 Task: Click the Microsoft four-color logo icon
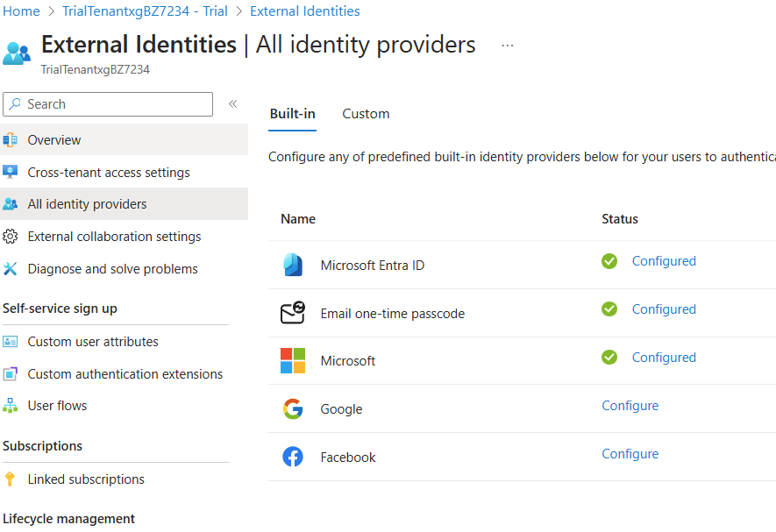coord(293,360)
